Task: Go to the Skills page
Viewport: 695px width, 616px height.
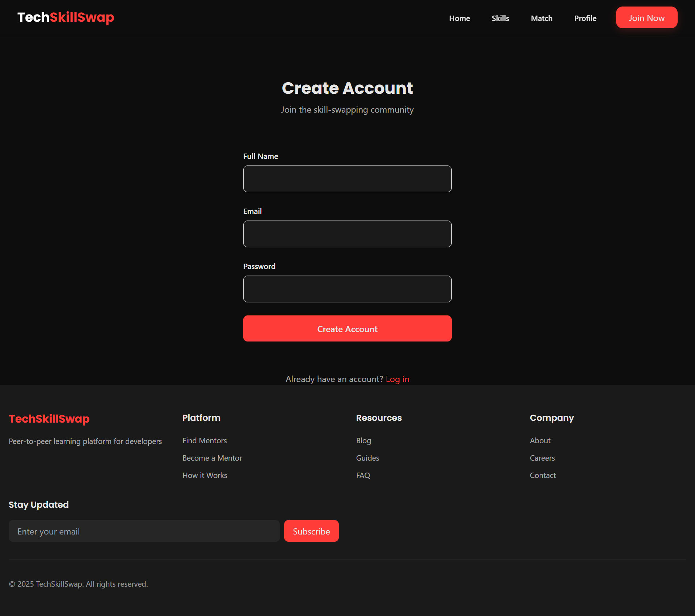Action: [x=500, y=18]
